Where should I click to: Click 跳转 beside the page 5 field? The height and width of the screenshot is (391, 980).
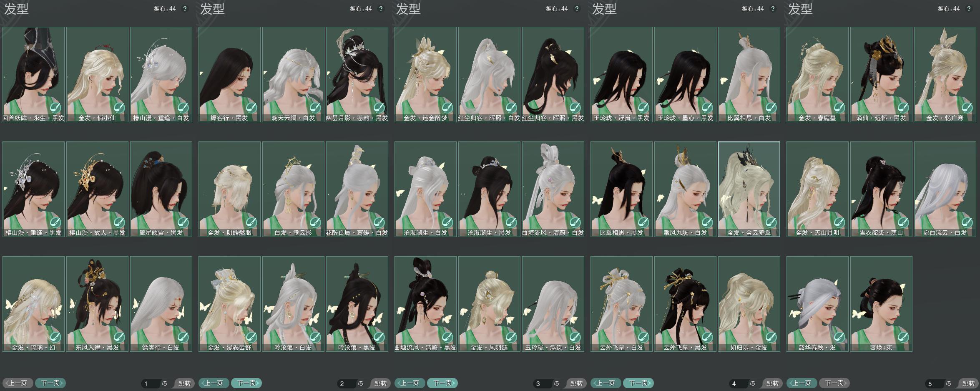click(x=968, y=383)
